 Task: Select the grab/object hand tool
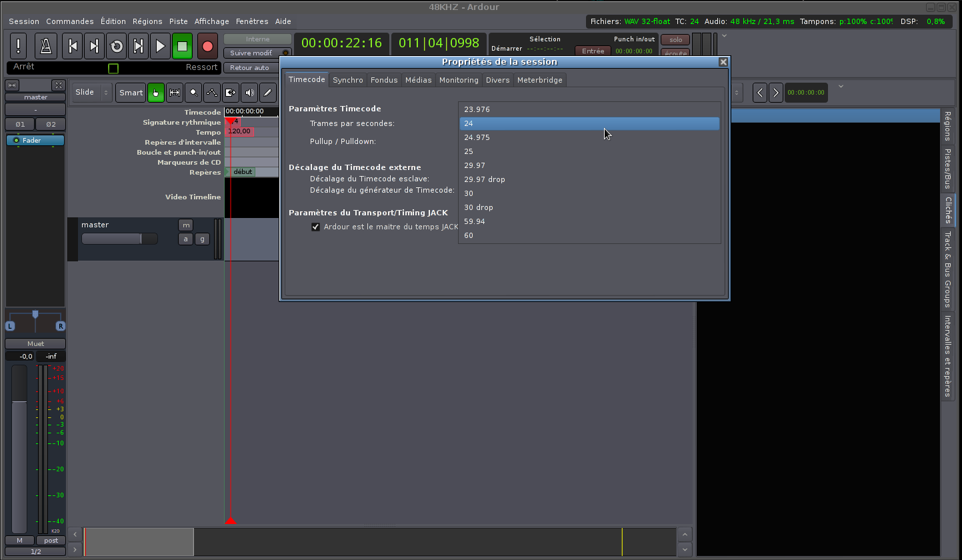pos(156,93)
